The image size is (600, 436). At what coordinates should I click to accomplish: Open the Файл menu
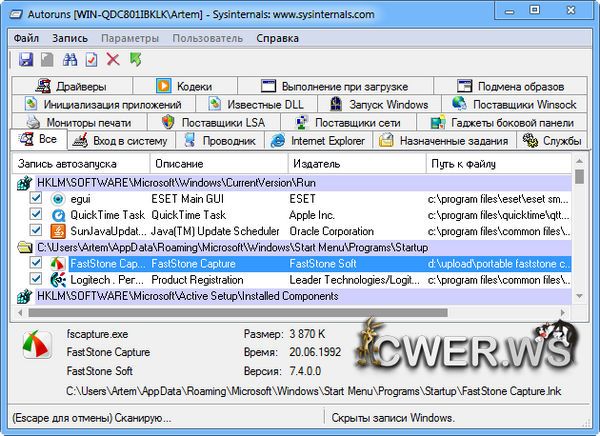(27, 38)
